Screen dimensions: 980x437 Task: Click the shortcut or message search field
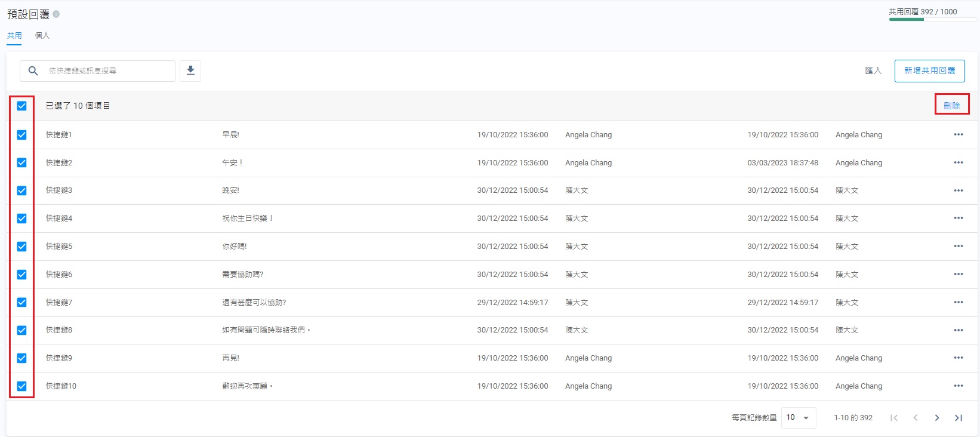[107, 70]
